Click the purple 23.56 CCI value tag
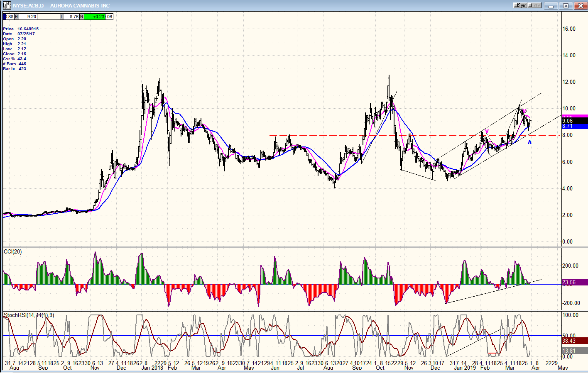588x373 pixels. [574, 282]
